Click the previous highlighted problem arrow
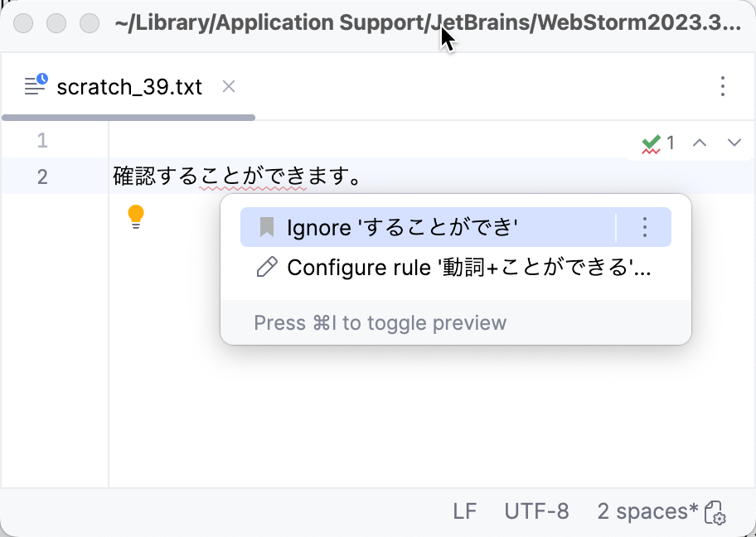This screenshot has width=756, height=537. [x=700, y=142]
